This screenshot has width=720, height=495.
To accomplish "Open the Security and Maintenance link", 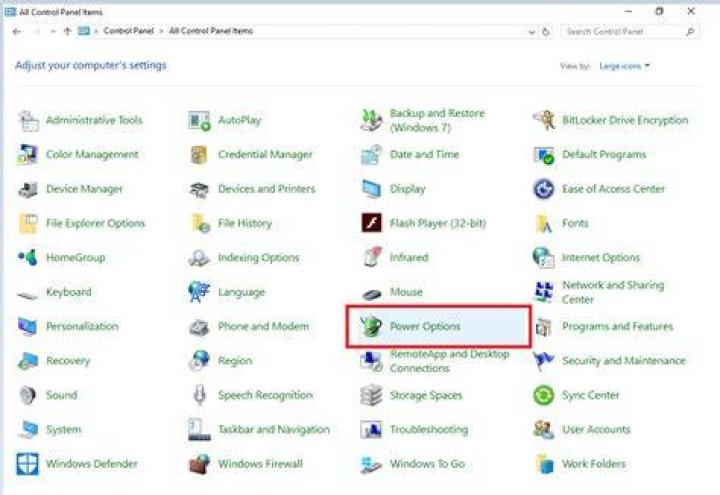I will (624, 361).
